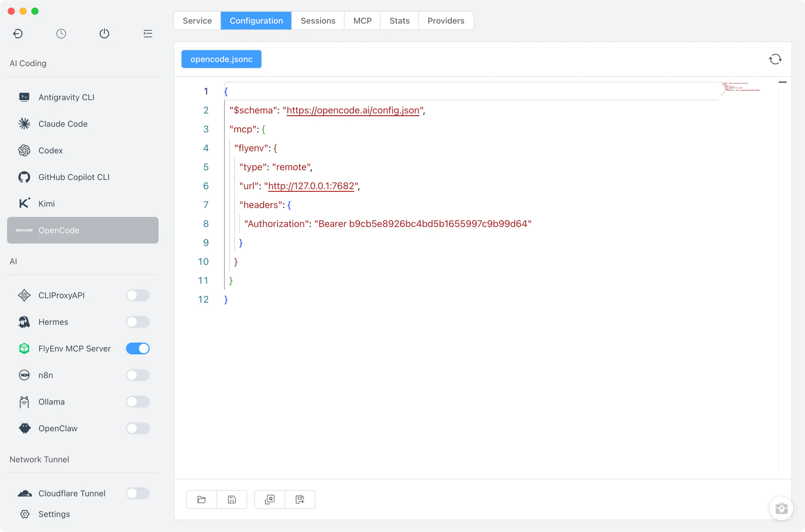The image size is (805, 532).
Task: Click the opencode logo icon in sidebar
Action: point(24,230)
